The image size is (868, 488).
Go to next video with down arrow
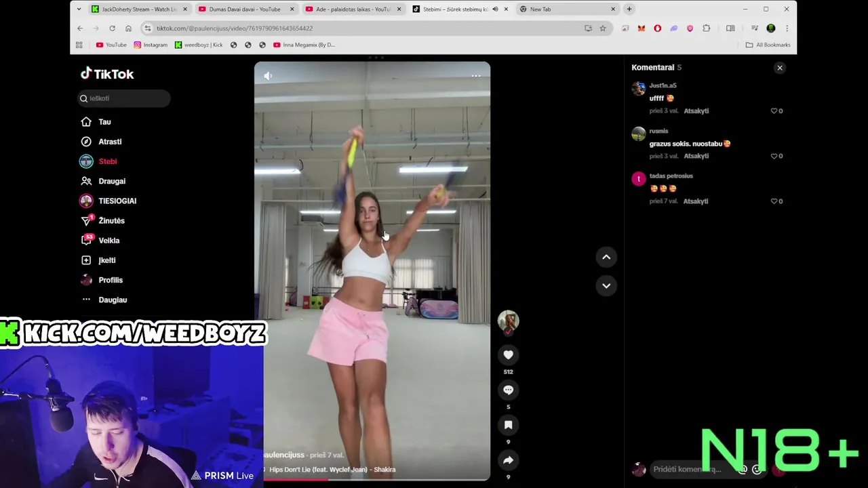(606, 285)
